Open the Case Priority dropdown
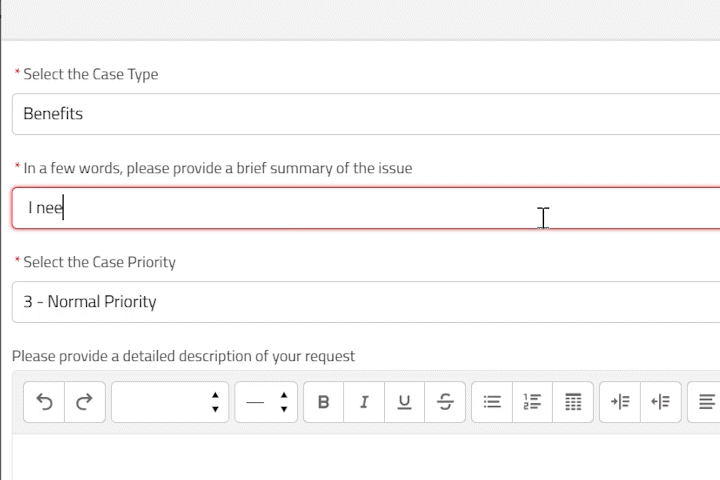Screen dimensions: 720x480 coord(360,302)
